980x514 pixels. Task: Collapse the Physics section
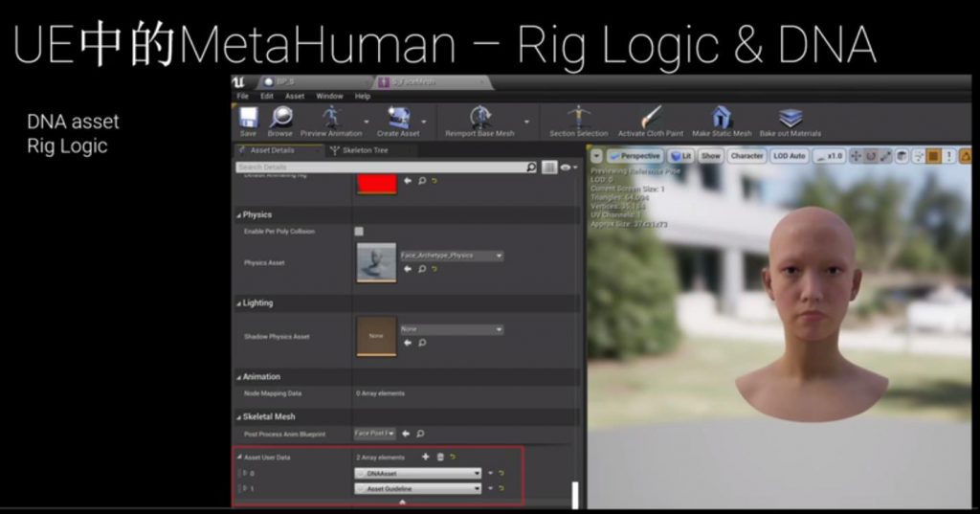(238, 215)
